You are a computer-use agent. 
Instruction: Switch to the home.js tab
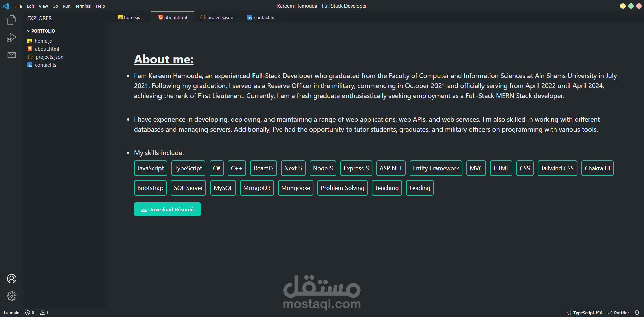click(x=129, y=17)
